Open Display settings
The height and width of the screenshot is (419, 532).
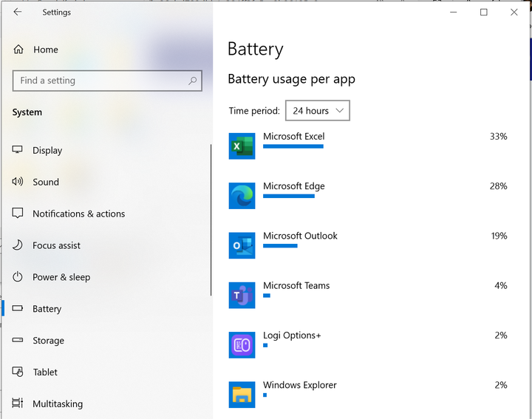47,150
